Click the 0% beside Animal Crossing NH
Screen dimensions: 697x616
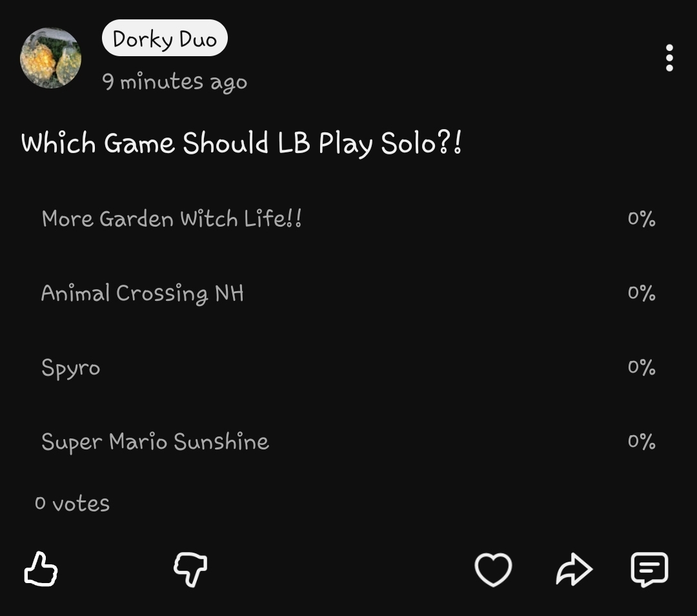pos(641,293)
